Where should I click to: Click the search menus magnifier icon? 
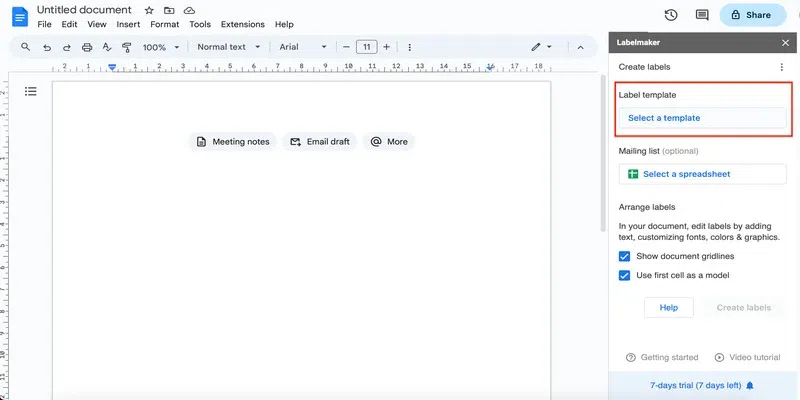(26, 47)
